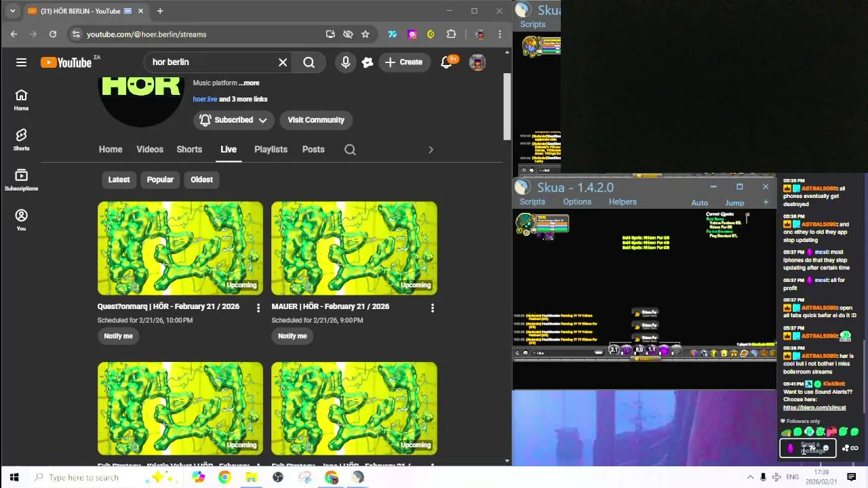Open the Options menu in Skua
Image resolution: width=868 pixels, height=488 pixels.
click(577, 202)
